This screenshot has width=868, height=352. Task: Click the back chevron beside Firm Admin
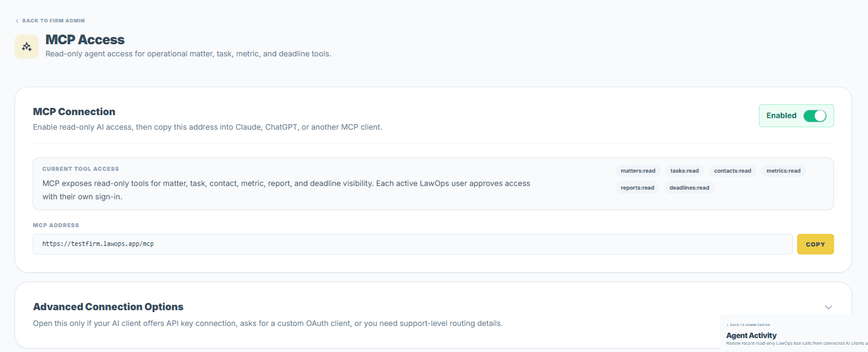pyautogui.click(x=17, y=21)
